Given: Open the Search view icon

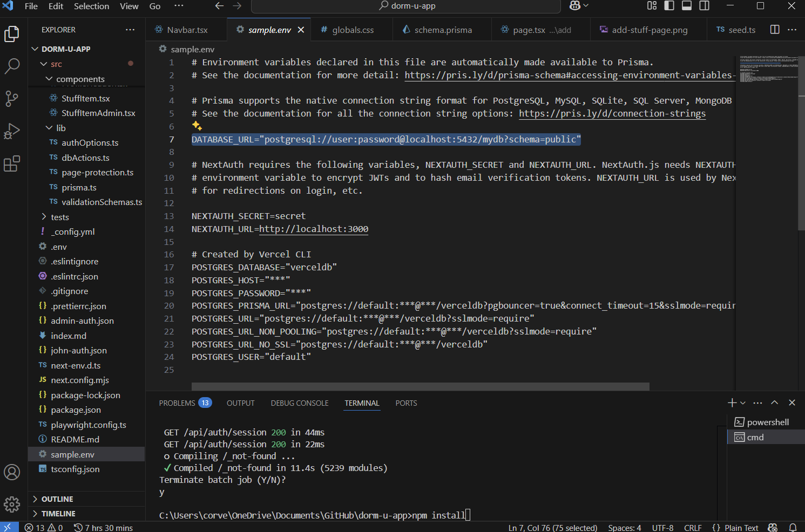Looking at the screenshot, I should [x=12, y=66].
